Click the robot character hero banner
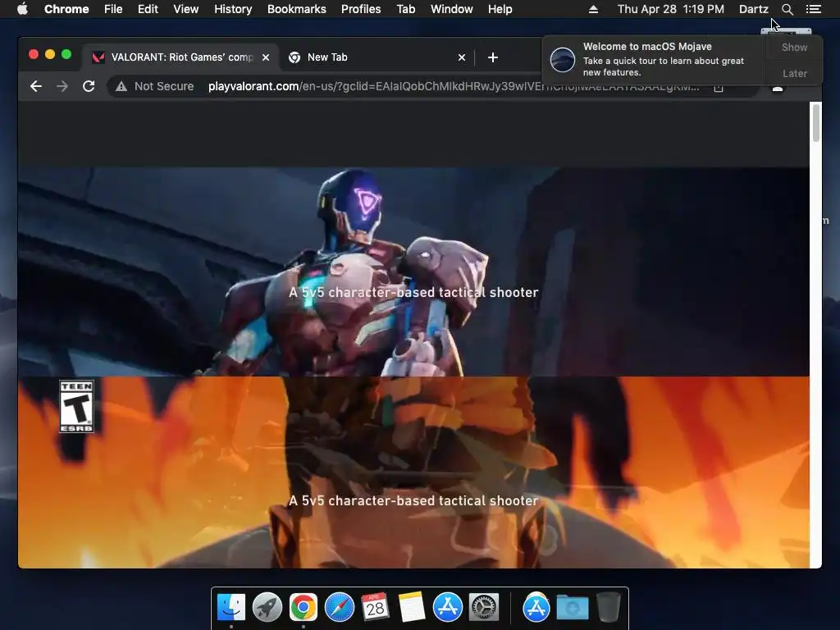The width and height of the screenshot is (840, 630). click(x=413, y=272)
